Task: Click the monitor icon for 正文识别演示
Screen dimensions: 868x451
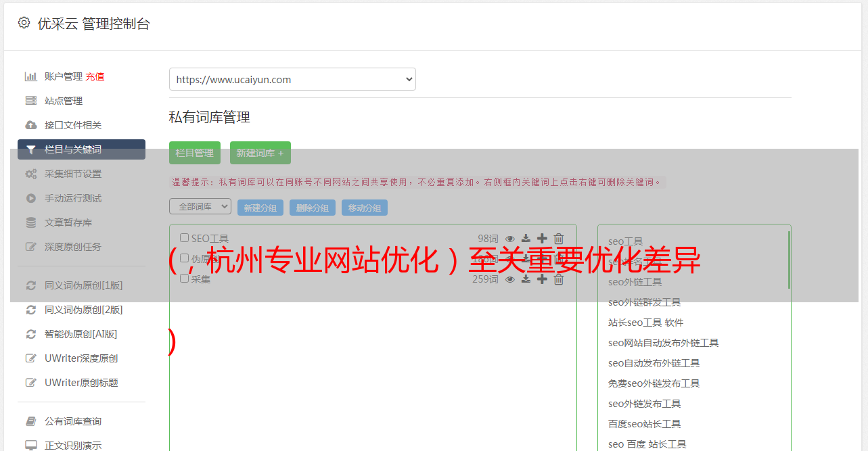Action: pos(30,446)
